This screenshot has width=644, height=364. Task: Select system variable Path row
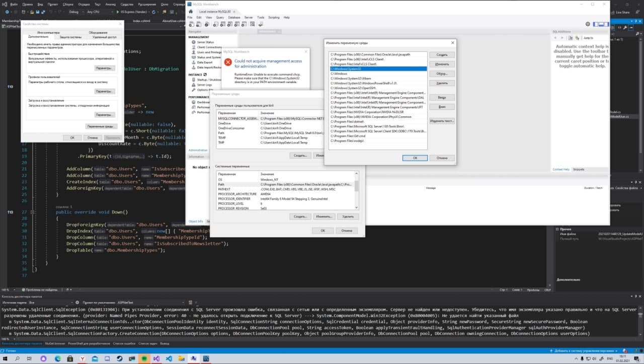coord(285,184)
